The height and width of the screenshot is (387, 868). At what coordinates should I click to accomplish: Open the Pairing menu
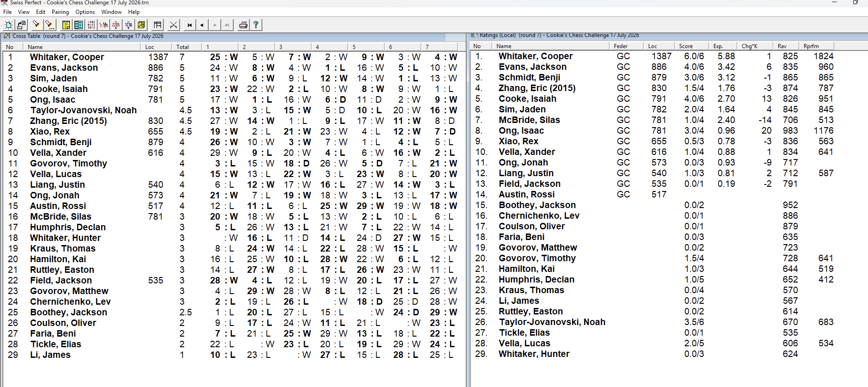(x=60, y=12)
